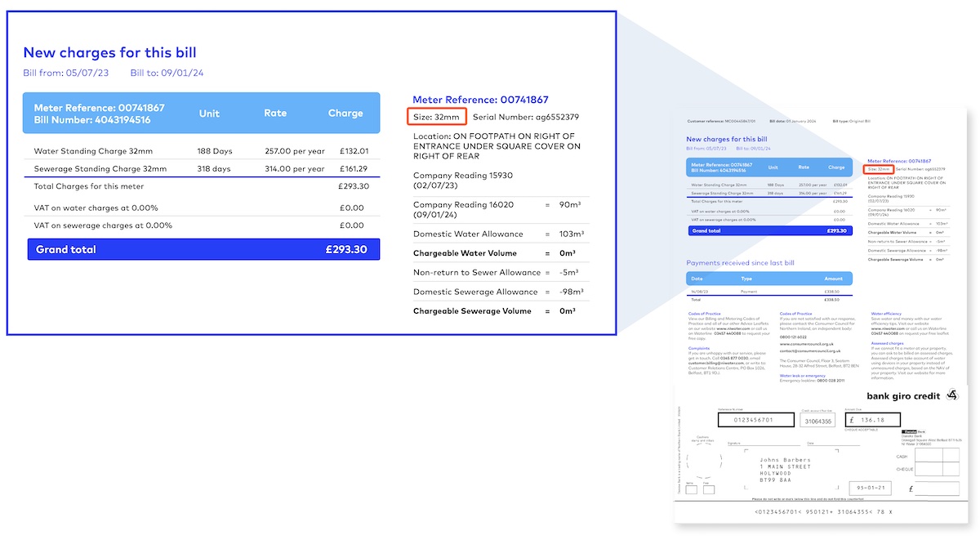Click 'Meter Reference: 00741867' blue heading in enlarged details

pos(480,100)
